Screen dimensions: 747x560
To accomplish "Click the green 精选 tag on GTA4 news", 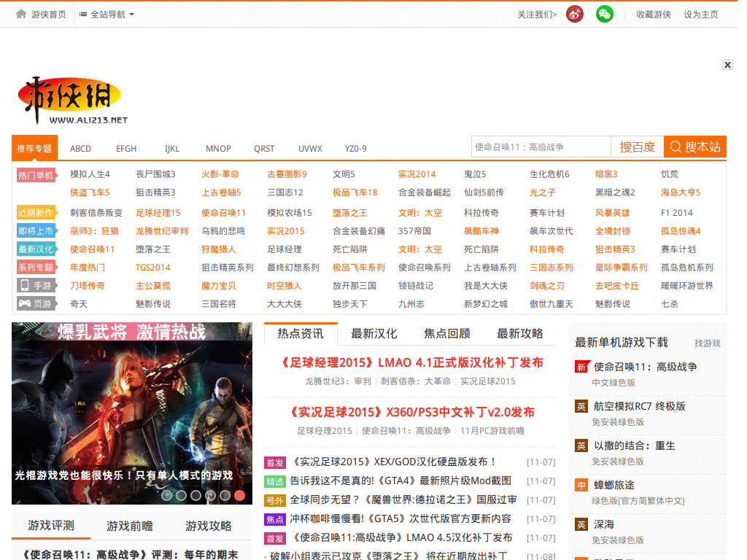I will (275, 481).
